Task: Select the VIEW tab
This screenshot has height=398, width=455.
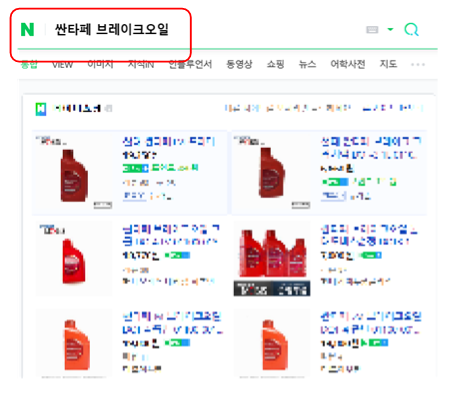Action: [62, 64]
